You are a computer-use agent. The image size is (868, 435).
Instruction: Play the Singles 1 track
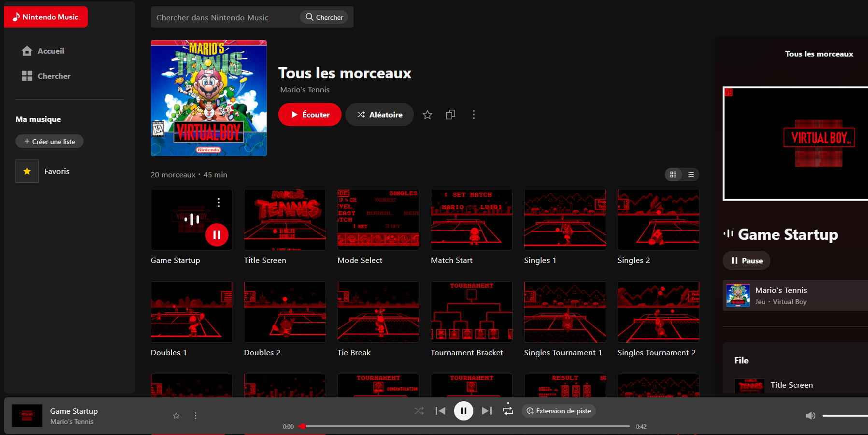coord(565,219)
